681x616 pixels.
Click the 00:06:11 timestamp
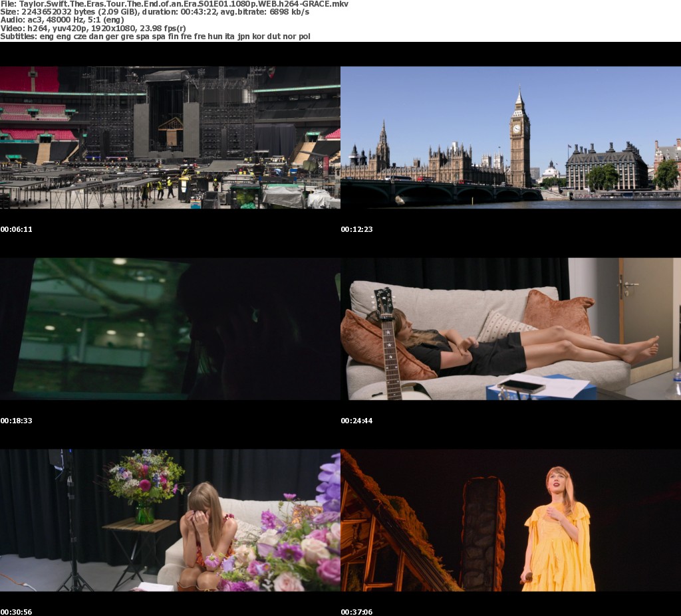click(x=17, y=229)
